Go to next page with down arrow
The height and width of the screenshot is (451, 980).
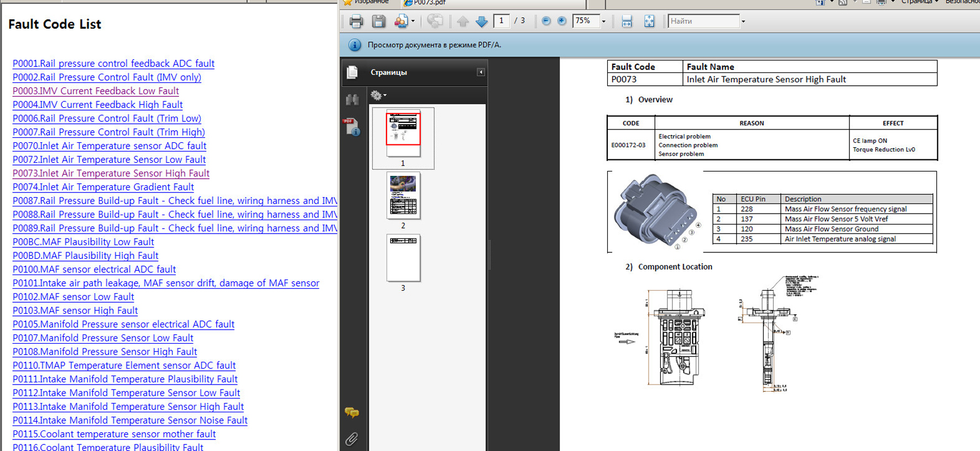(x=482, y=22)
